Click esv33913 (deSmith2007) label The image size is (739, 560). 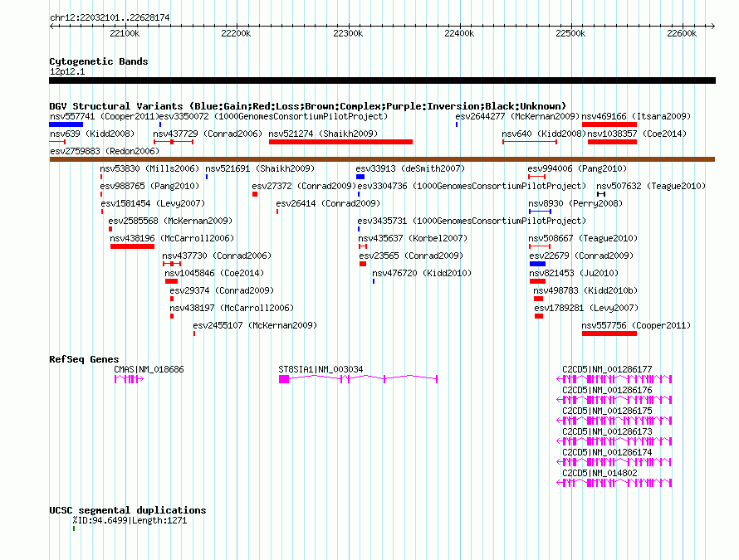click(410, 168)
